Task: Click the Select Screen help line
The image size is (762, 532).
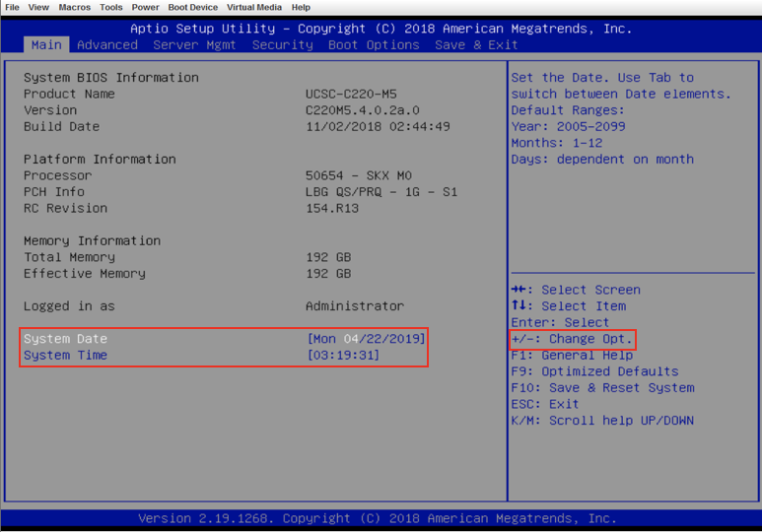Action: 576,290
